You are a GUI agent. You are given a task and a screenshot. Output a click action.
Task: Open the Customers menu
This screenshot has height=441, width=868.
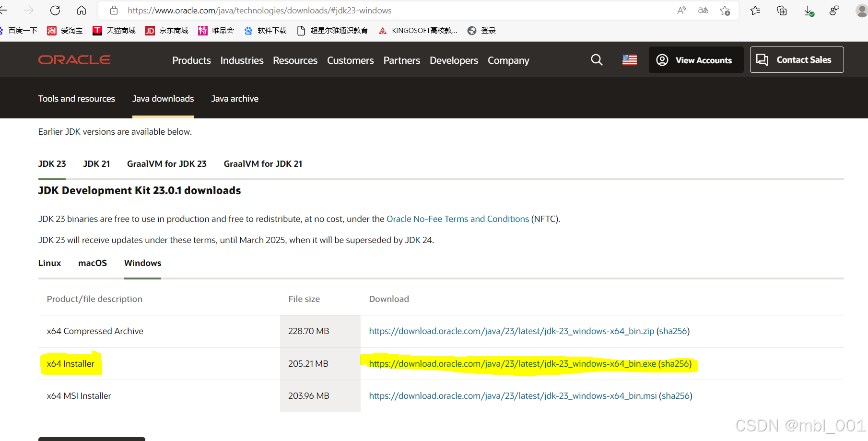pos(350,60)
